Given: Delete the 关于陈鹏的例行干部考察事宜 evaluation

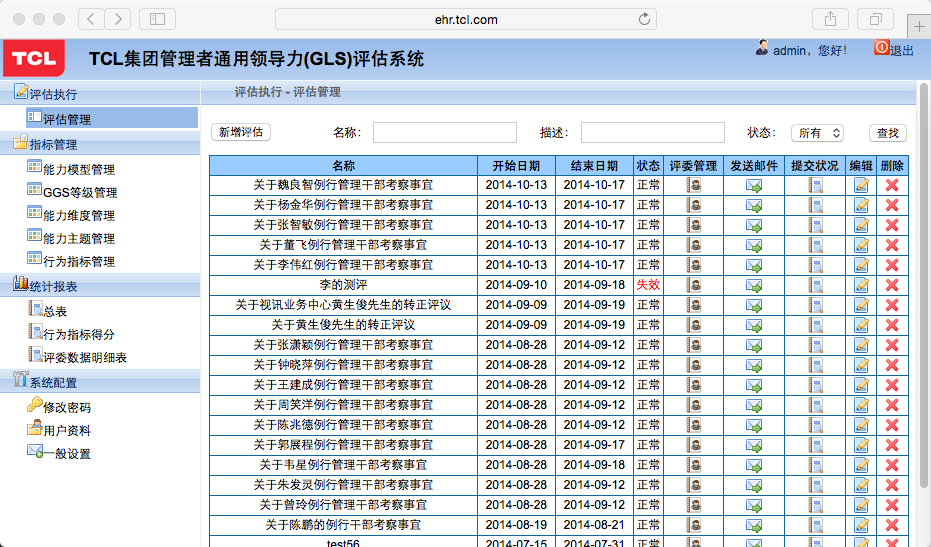Looking at the screenshot, I should point(892,525).
